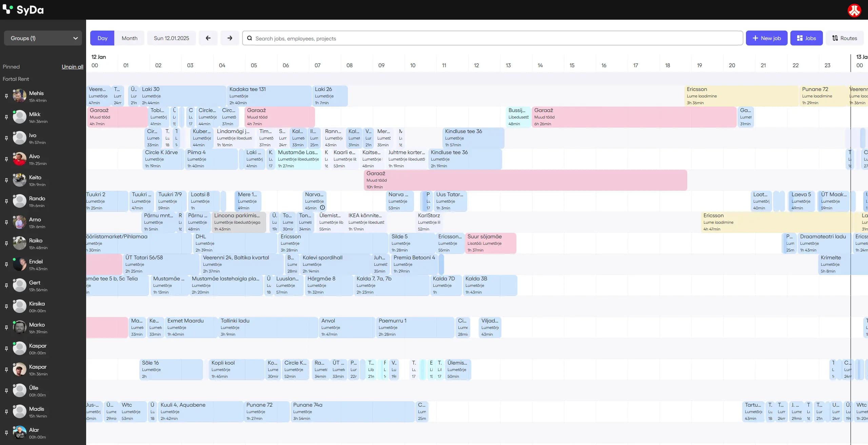Screen dimensions: 868x445
Task: Expand the Groups (1) dropdown
Action: (43, 38)
